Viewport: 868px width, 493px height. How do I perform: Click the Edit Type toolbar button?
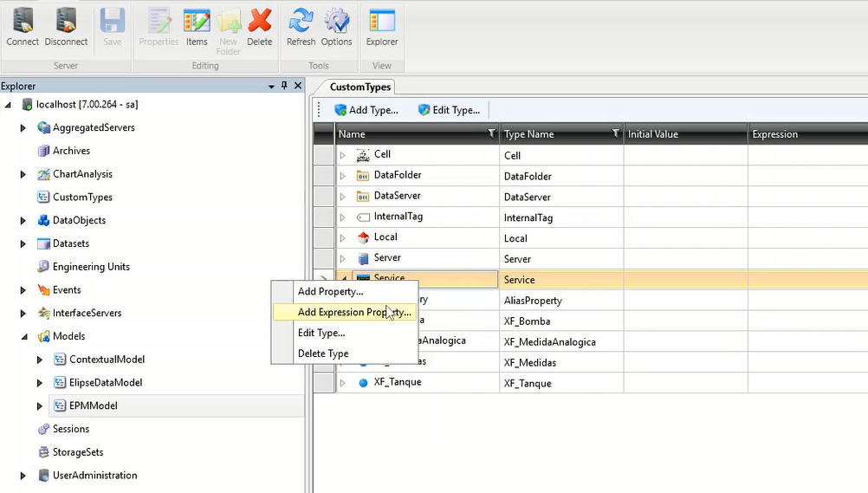click(449, 110)
